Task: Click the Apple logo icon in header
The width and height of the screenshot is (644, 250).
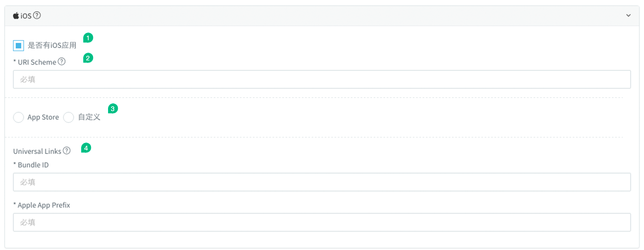Action: (16, 15)
